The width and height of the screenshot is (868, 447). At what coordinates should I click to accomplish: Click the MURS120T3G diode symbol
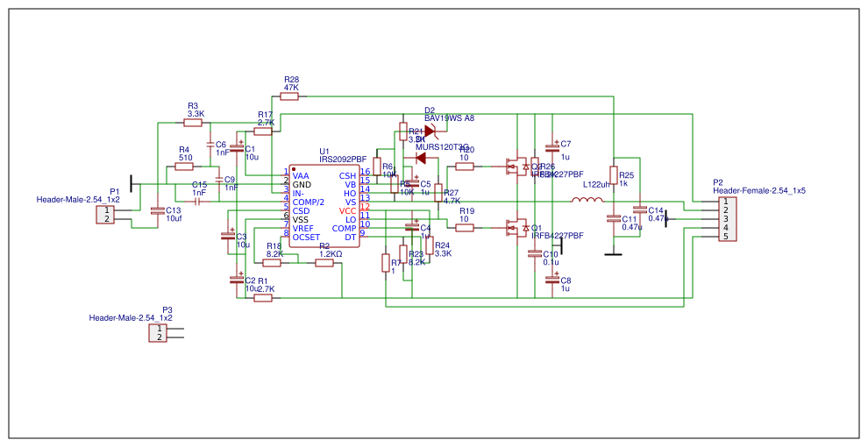click(x=421, y=159)
